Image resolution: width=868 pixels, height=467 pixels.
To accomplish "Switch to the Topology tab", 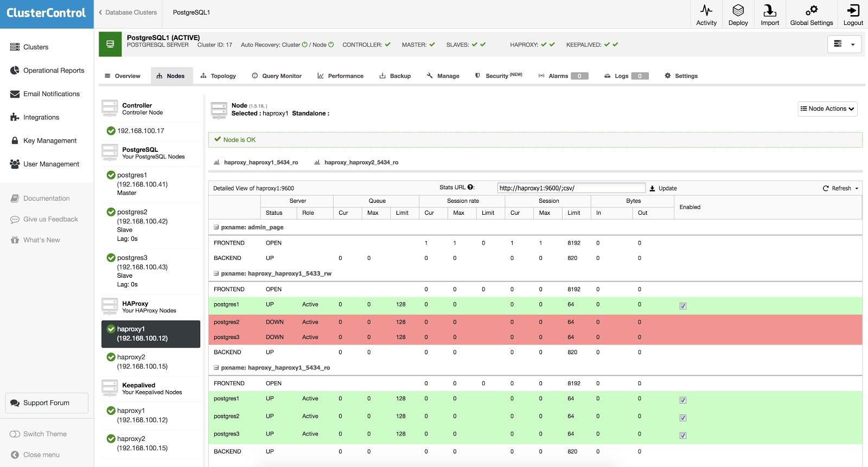I will [218, 76].
